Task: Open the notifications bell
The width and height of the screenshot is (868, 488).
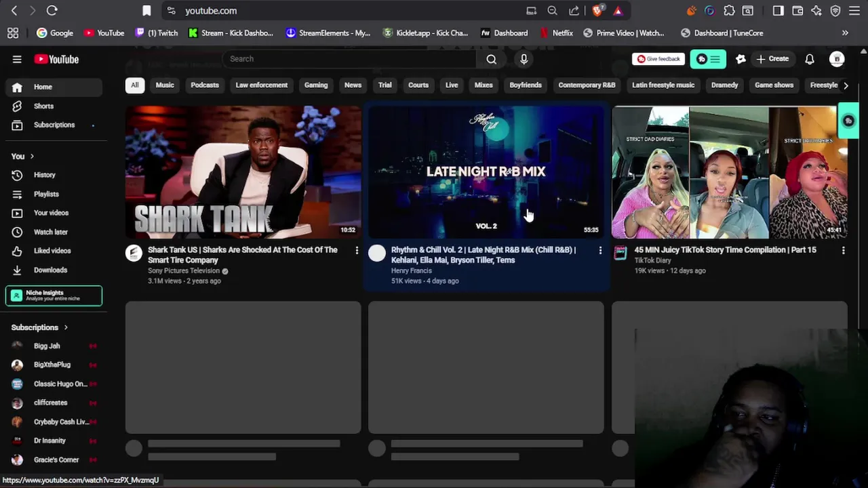Action: pyautogui.click(x=809, y=59)
